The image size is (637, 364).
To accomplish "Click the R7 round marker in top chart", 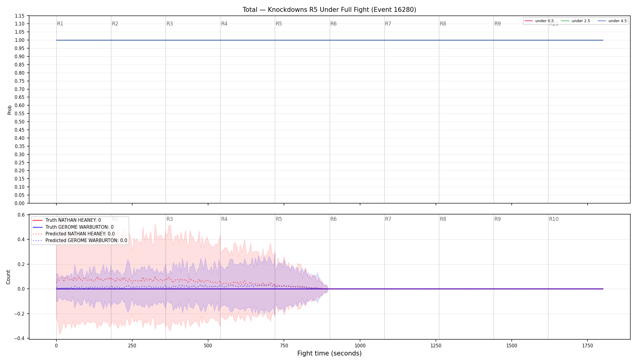I will [x=388, y=24].
